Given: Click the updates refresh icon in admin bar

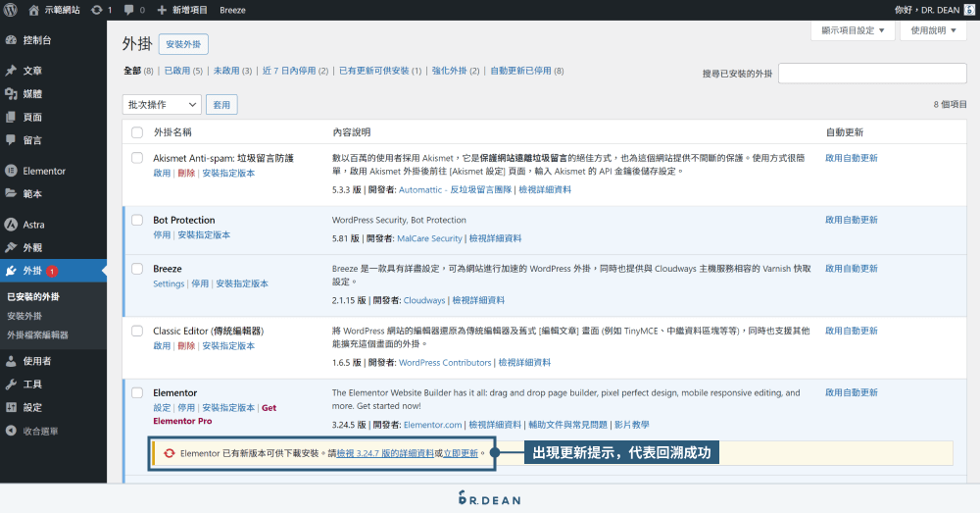Looking at the screenshot, I should click(97, 10).
